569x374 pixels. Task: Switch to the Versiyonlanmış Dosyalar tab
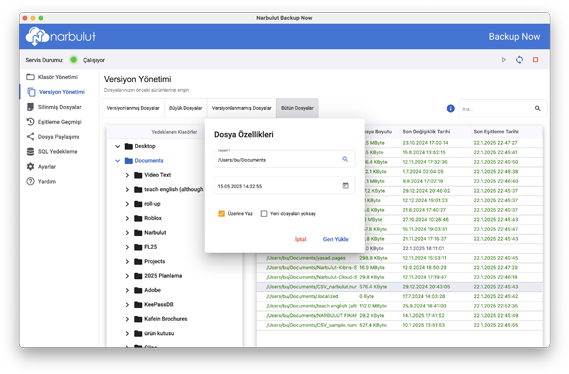coord(133,108)
